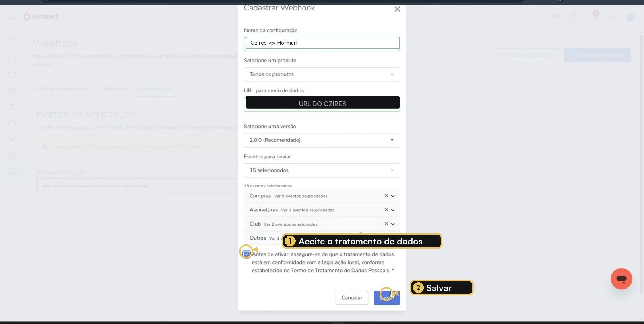
Task: Remove the Compras event group
Action: 386,196
